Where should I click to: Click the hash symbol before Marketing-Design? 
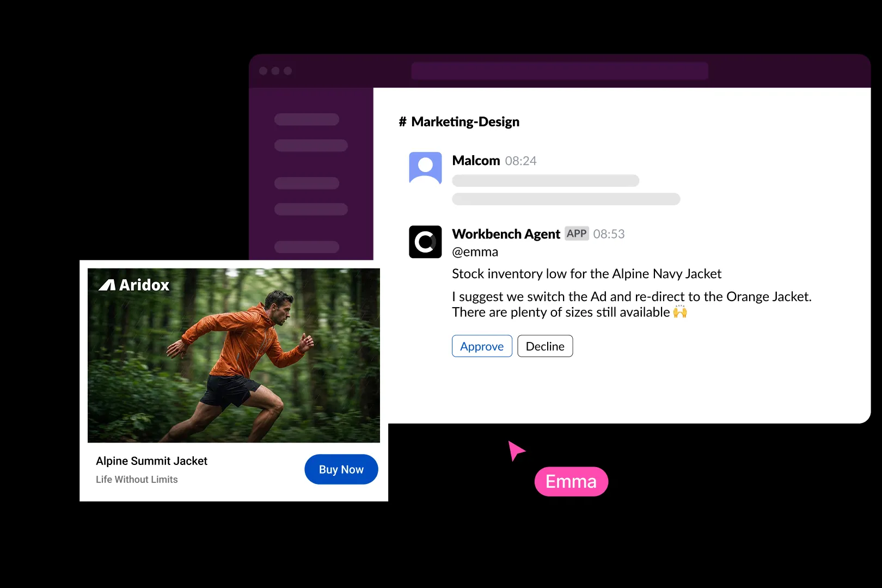(x=403, y=122)
